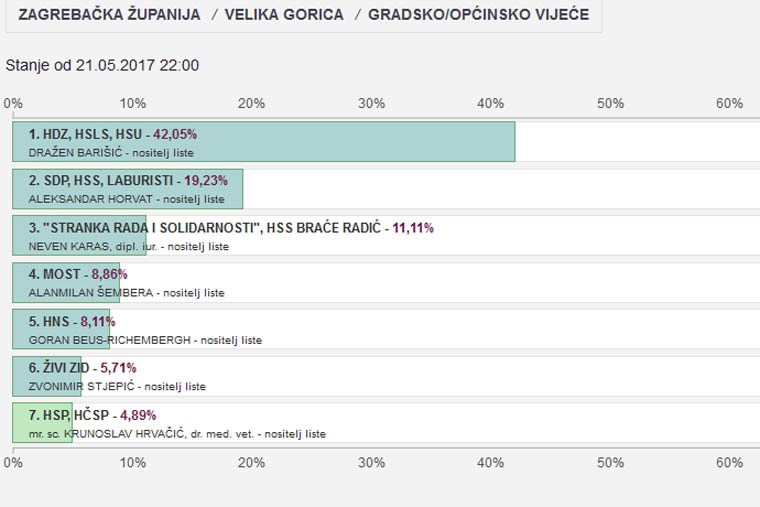Viewport: 760px width, 507px height.
Task: Click candidate name ZVONIMIR STJEPIĆ
Action: [x=81, y=386]
